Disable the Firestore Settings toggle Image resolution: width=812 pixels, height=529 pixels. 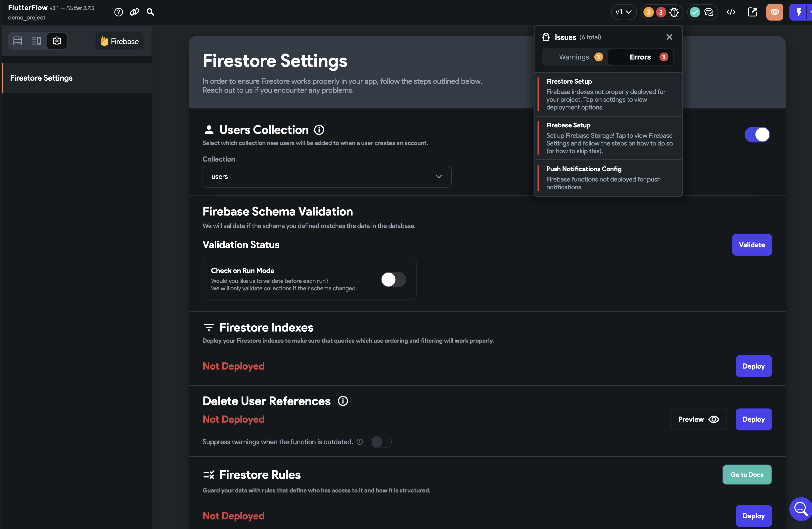click(x=757, y=134)
